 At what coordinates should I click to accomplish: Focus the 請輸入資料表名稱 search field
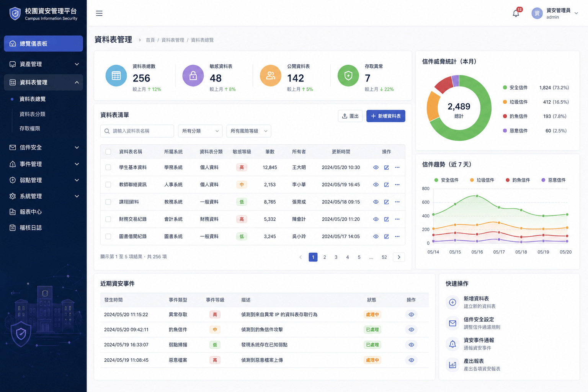[x=137, y=131]
